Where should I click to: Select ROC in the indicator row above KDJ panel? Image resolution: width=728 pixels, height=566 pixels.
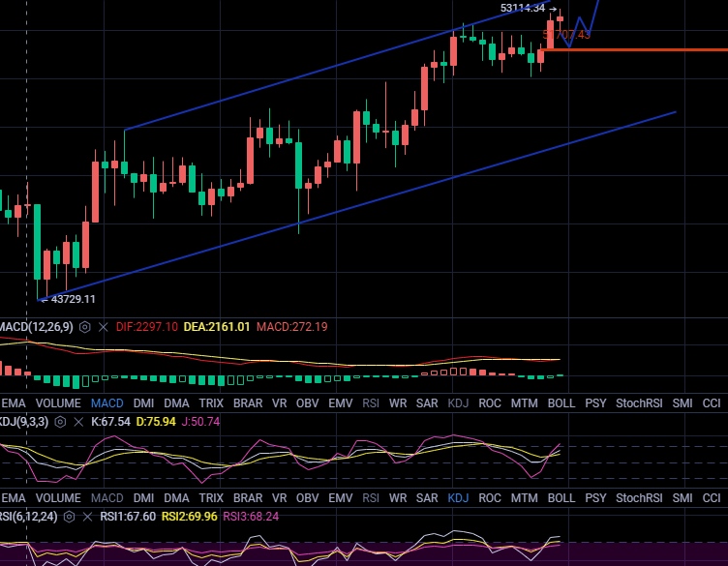tap(489, 403)
